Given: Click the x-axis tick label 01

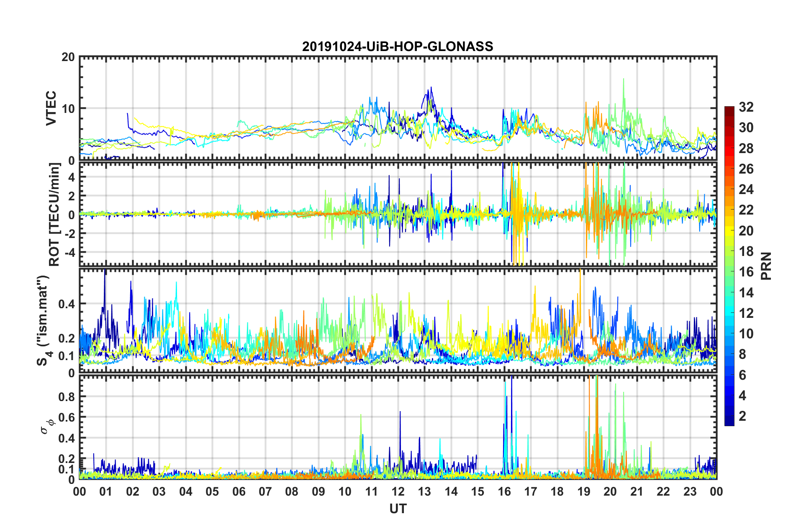Looking at the screenshot, I should click(106, 491).
